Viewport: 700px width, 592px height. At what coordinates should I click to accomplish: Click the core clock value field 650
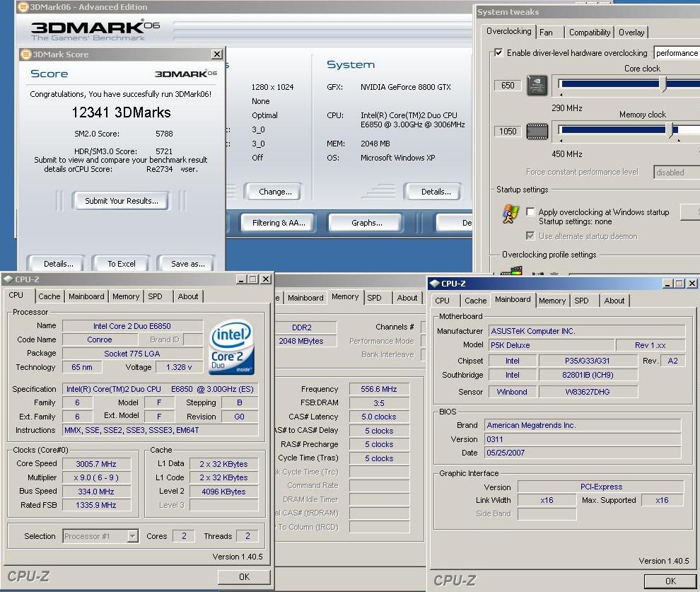click(x=508, y=86)
